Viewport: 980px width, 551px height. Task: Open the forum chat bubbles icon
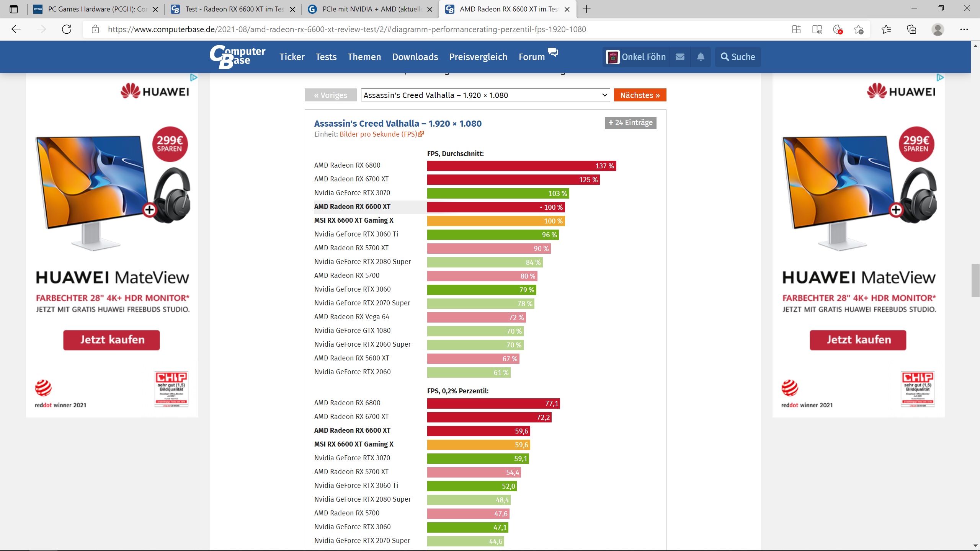coord(553,52)
